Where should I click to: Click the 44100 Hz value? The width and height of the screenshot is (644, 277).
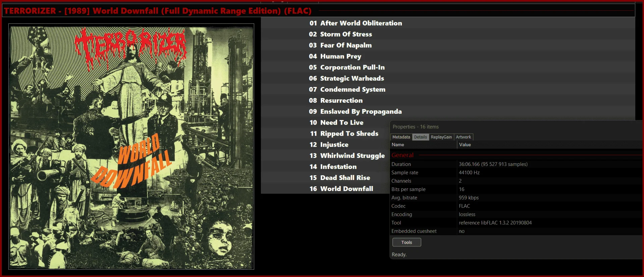[x=469, y=173]
